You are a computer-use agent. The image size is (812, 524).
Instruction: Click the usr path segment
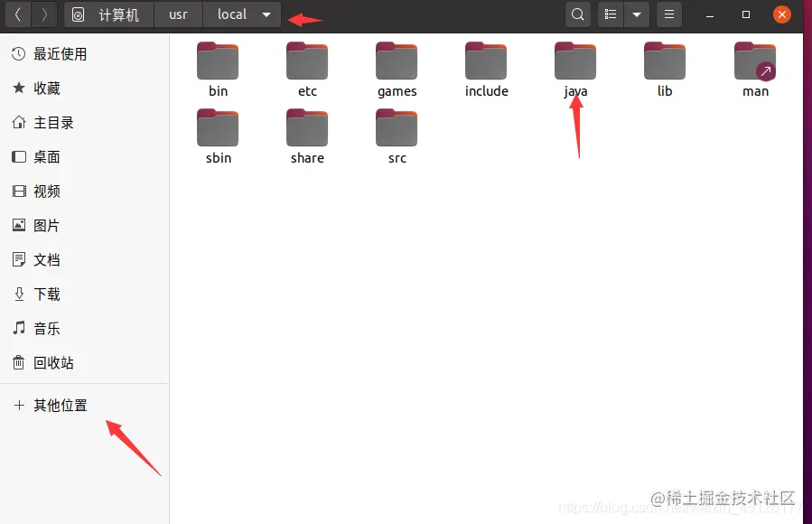click(178, 14)
